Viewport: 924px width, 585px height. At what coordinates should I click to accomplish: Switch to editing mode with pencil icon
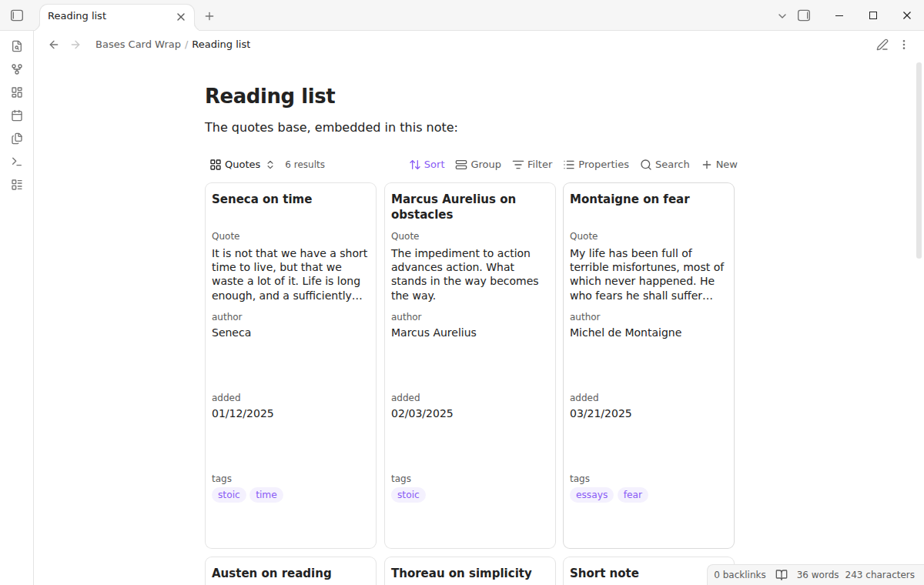[882, 45]
